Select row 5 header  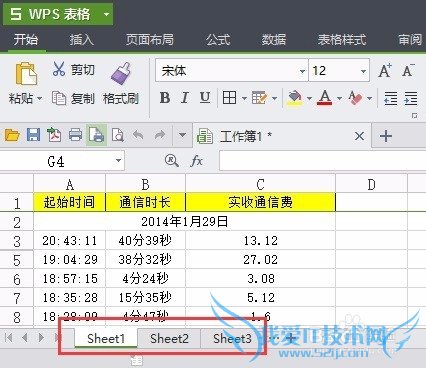(17, 260)
